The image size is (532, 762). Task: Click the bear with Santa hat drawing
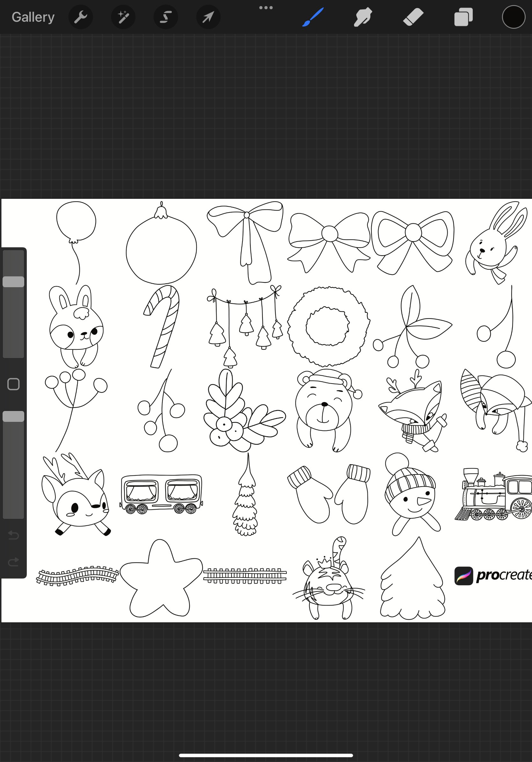point(329,410)
